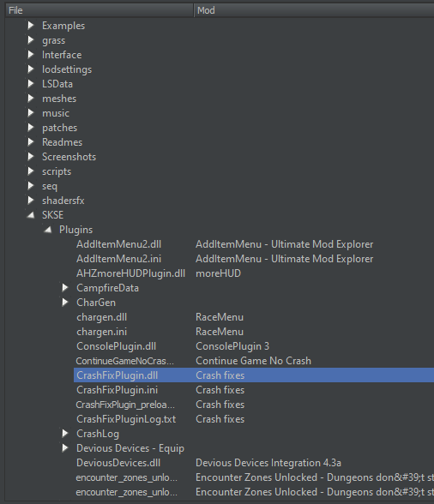Select the Readmes folder name
The image size is (434, 504).
point(62,142)
